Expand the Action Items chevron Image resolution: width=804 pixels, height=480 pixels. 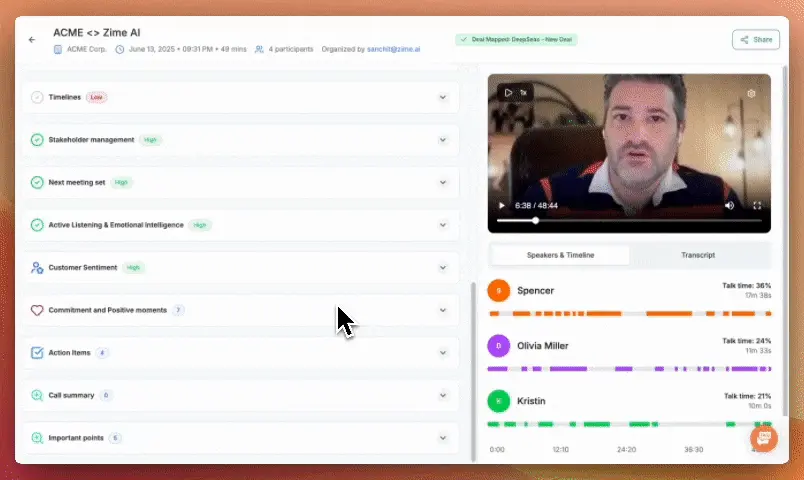443,353
